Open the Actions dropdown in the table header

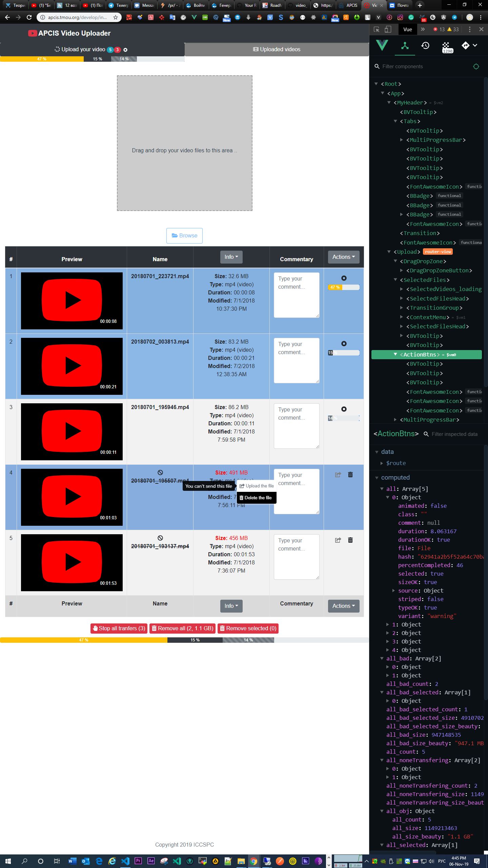point(344,257)
